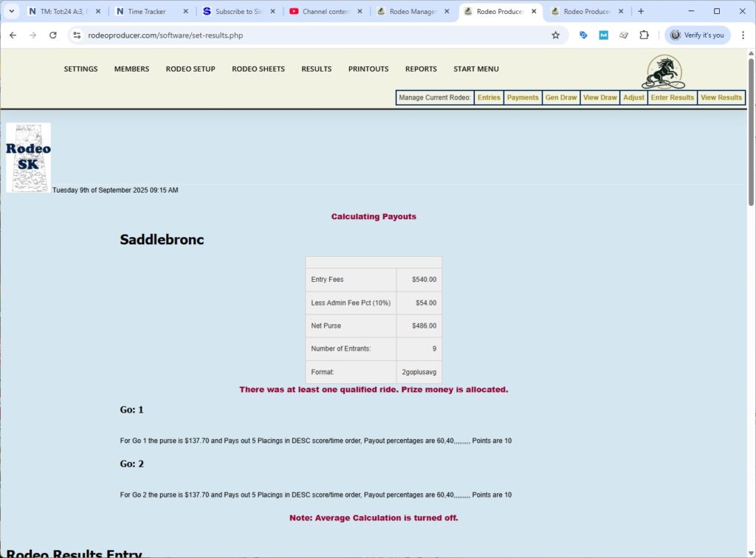Image resolution: width=756 pixels, height=558 pixels.
Task: Switch to the Rodeo Manager tab
Action: click(x=412, y=11)
